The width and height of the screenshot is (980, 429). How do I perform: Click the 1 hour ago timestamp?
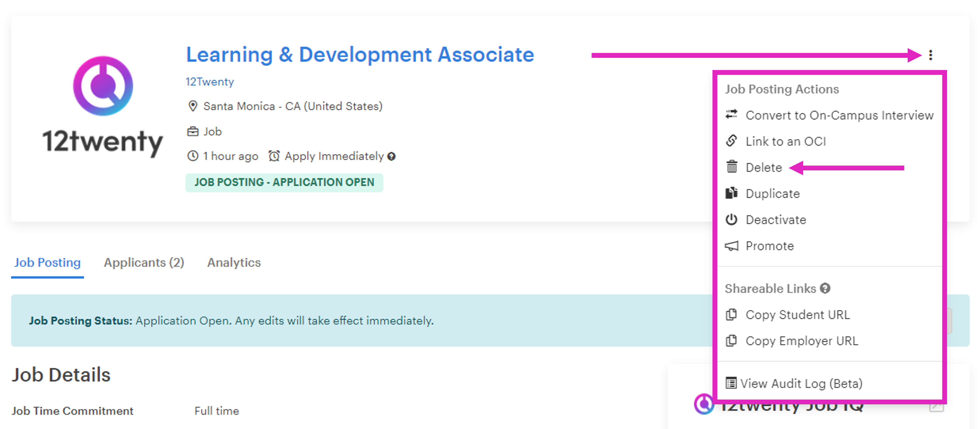click(231, 156)
